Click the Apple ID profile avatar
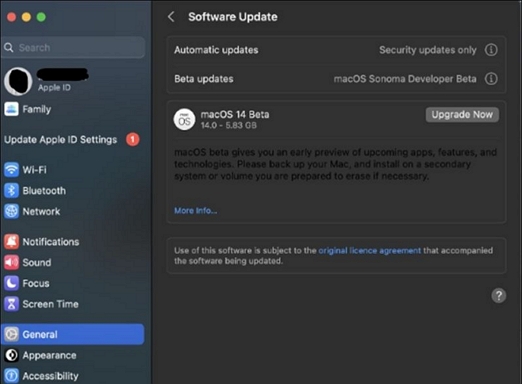The width and height of the screenshot is (522, 384). pos(18,81)
